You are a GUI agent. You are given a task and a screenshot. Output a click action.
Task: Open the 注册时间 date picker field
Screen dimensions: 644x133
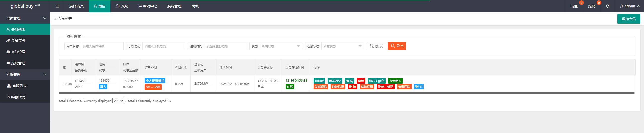pyautogui.click(x=225, y=46)
